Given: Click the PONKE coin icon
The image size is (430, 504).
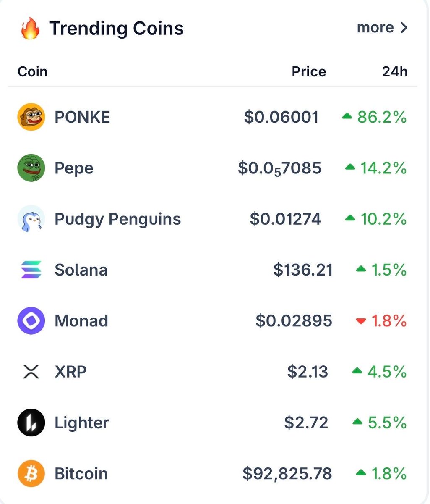Looking at the screenshot, I should [31, 117].
